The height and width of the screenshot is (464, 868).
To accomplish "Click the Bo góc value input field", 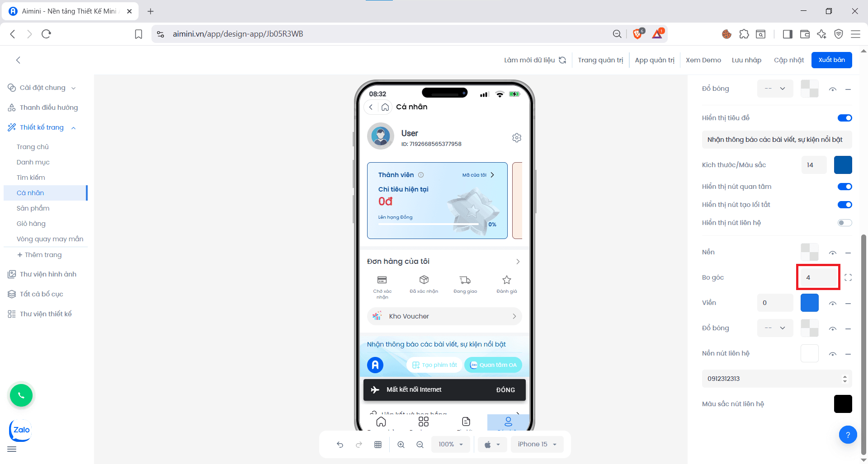I will pyautogui.click(x=818, y=277).
